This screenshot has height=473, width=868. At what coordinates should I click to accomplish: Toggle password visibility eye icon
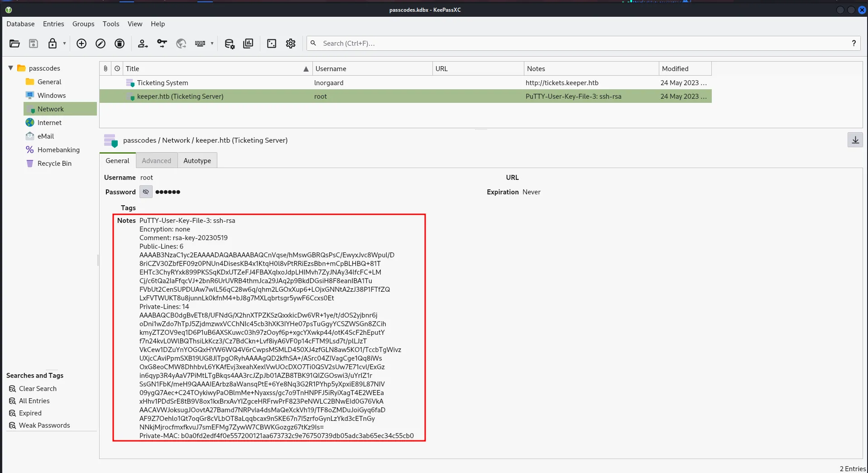click(146, 192)
